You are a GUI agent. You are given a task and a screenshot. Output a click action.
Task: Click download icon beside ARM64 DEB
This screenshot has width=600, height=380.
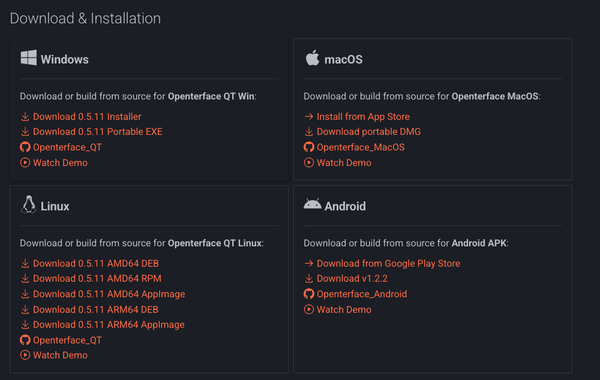25,309
